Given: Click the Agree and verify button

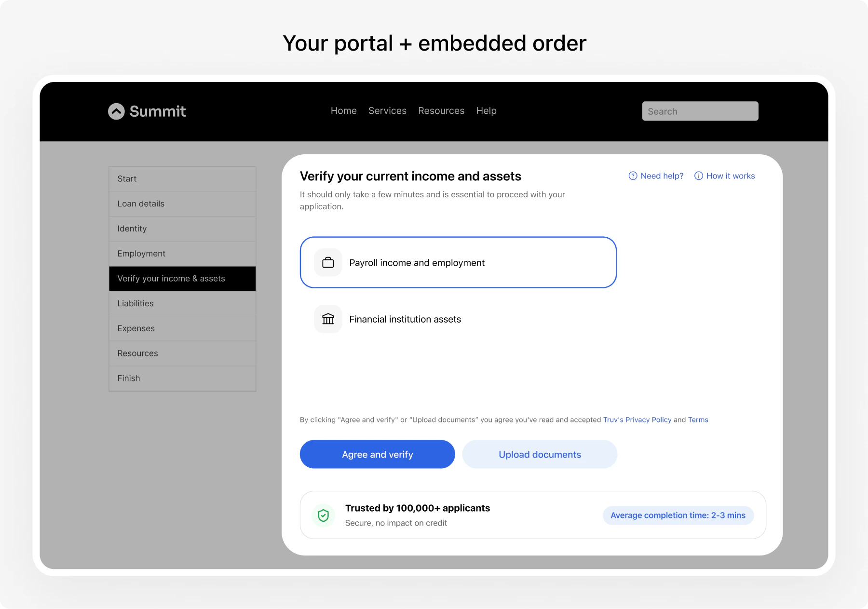Looking at the screenshot, I should 377,454.
